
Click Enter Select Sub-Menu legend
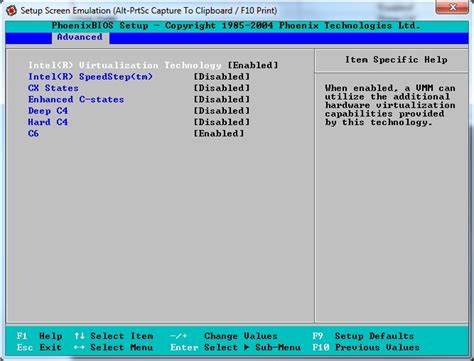[235, 347]
